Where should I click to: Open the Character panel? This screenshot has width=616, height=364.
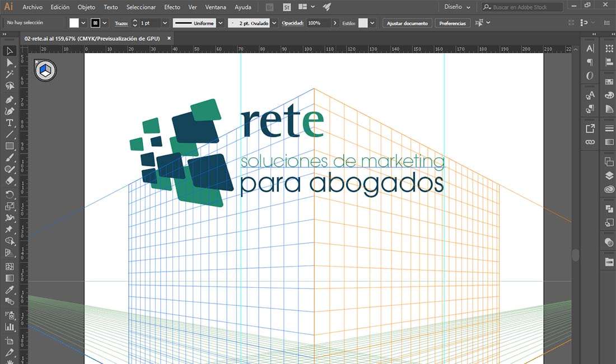tap(590, 48)
